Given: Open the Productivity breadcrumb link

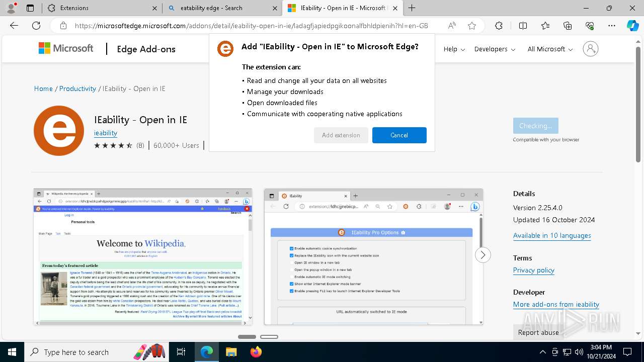Looking at the screenshot, I should tap(77, 88).
